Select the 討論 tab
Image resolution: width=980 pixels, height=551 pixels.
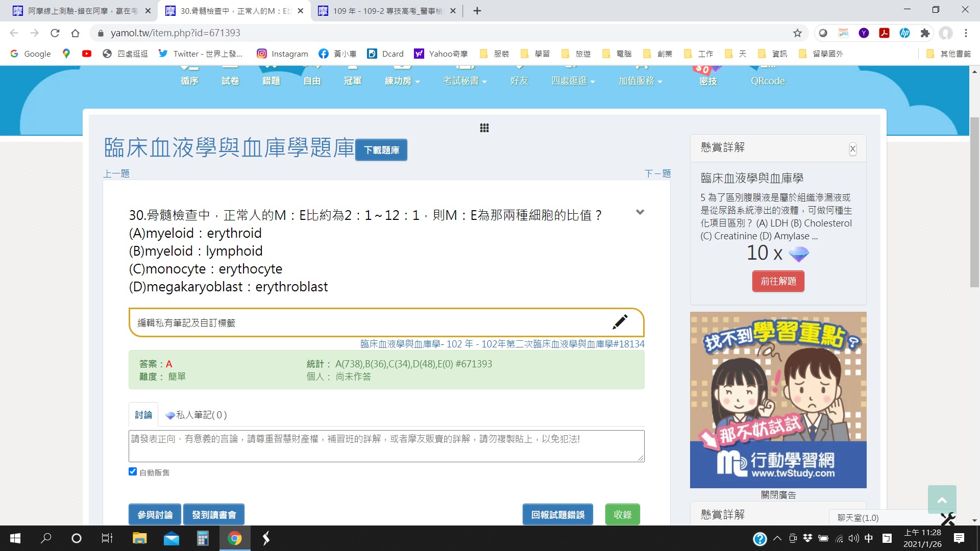tap(143, 415)
